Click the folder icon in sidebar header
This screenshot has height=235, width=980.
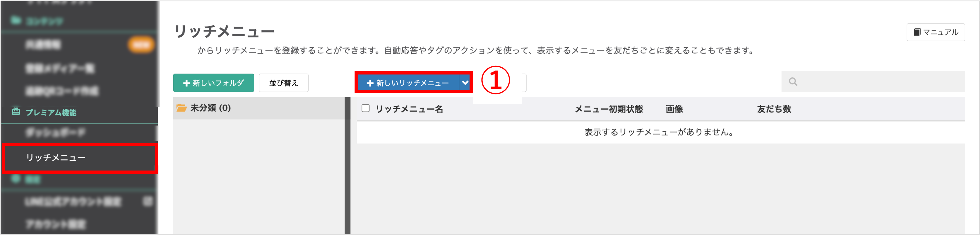pyautogui.click(x=16, y=20)
